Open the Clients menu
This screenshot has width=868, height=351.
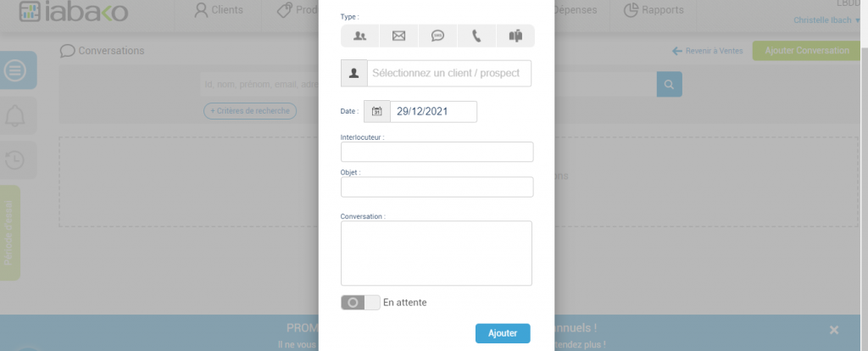pyautogui.click(x=218, y=10)
